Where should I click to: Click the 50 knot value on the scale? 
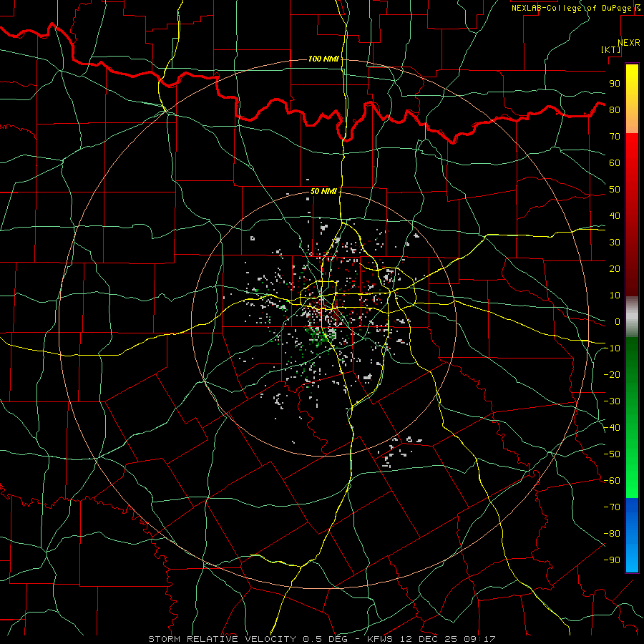click(x=615, y=190)
